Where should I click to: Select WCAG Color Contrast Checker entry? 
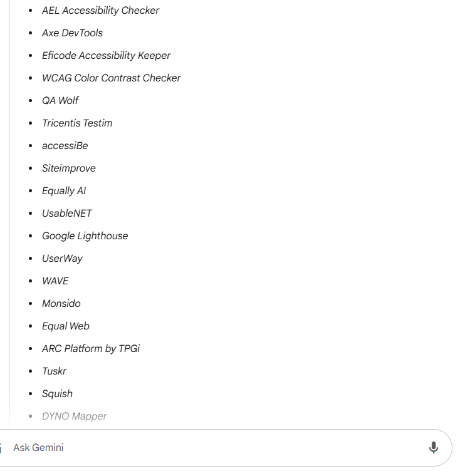point(111,78)
